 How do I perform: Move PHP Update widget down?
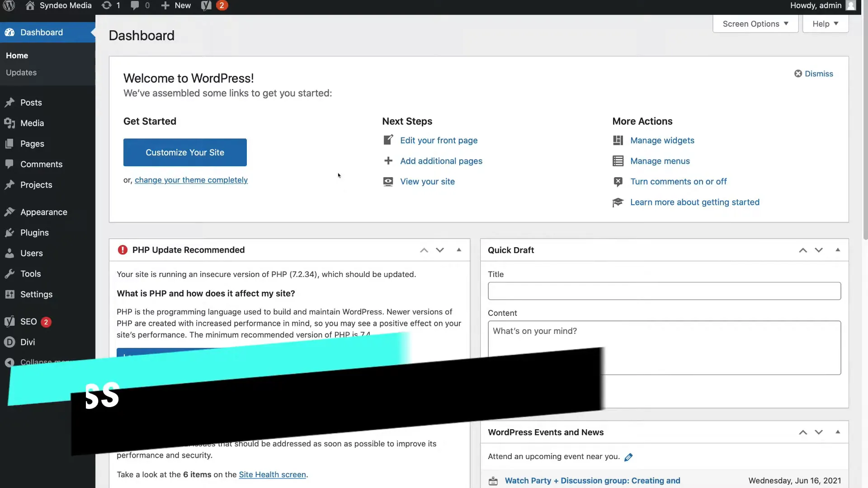pyautogui.click(x=440, y=250)
